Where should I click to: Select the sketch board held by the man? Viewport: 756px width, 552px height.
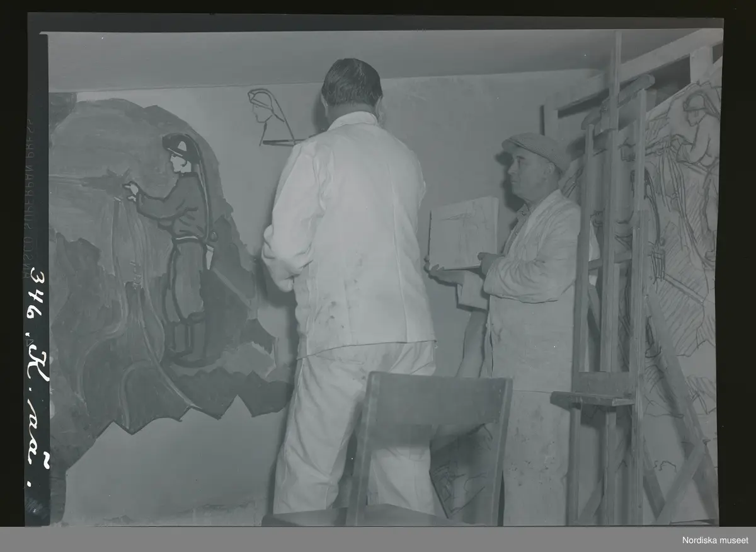pos(463,233)
